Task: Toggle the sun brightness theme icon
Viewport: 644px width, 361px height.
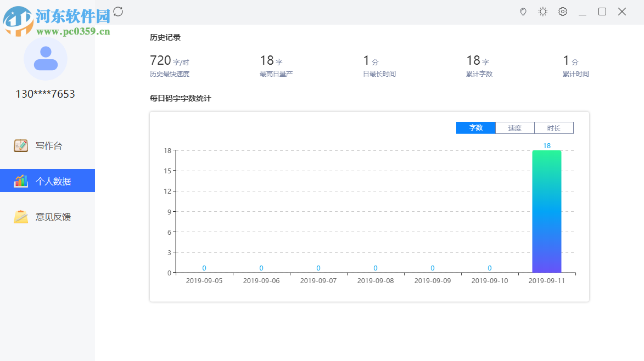Action: [543, 12]
